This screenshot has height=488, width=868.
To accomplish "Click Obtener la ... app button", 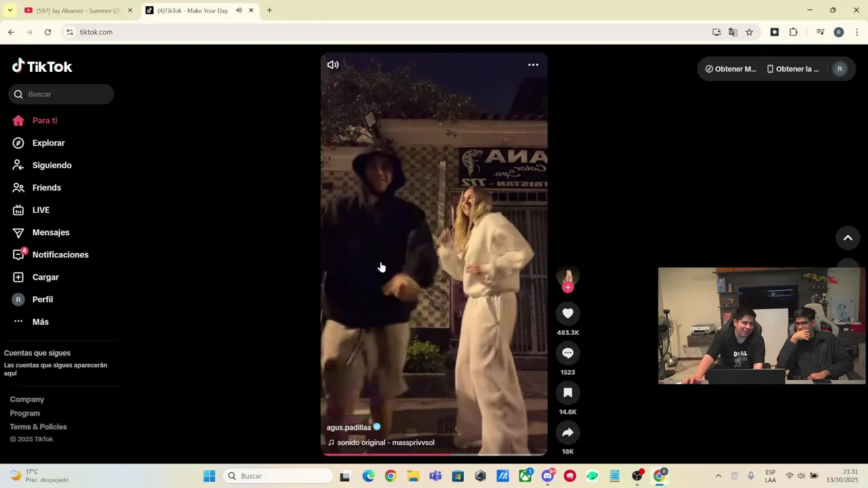I will pos(793,69).
